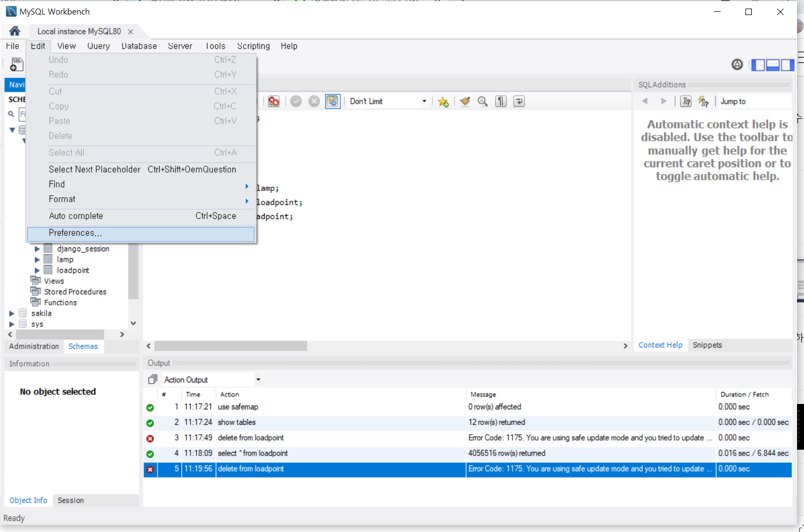
Task: Expand the django_session table
Action: click(37, 249)
